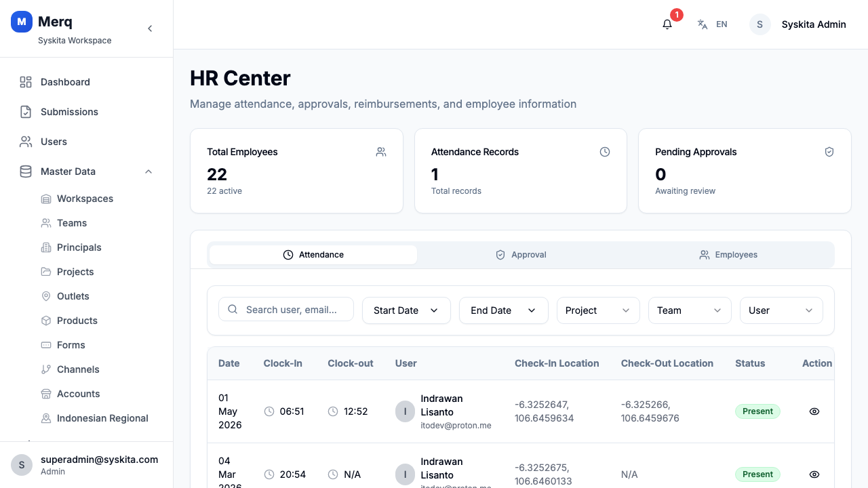This screenshot has width=868, height=488.
Task: Click the Total Employees card people icon
Action: 381,152
